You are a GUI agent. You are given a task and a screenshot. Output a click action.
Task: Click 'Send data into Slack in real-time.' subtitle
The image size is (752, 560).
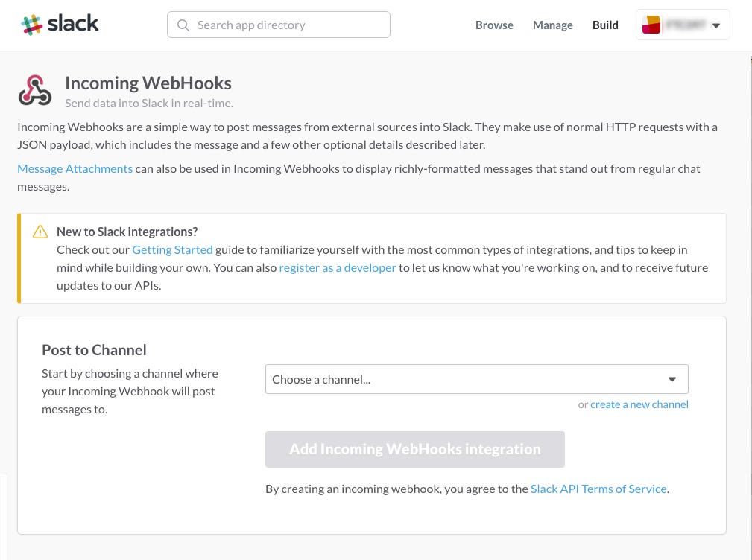149,103
